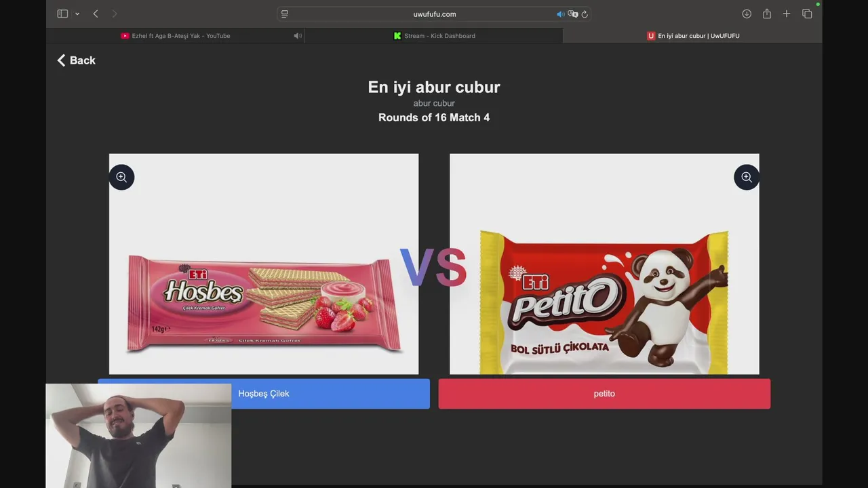The height and width of the screenshot is (488, 868).
Task: Zoom into the Hoşbeş image with magnifier
Action: [121, 177]
